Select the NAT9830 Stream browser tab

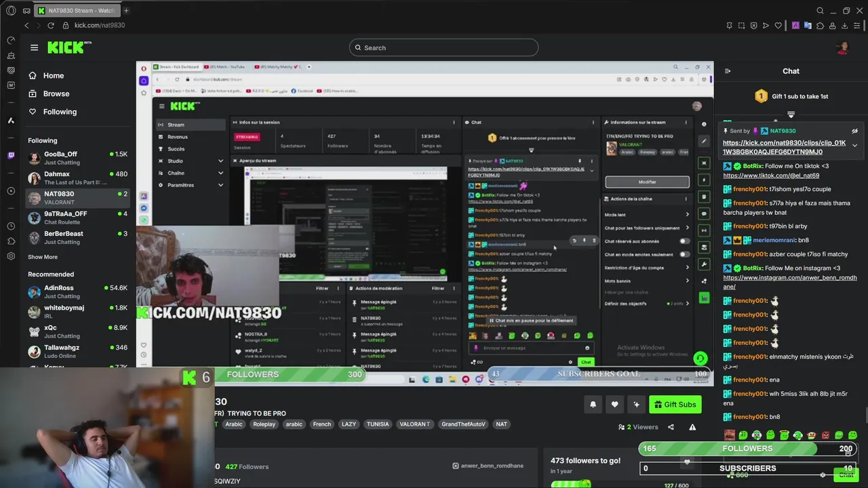pyautogui.click(x=76, y=10)
